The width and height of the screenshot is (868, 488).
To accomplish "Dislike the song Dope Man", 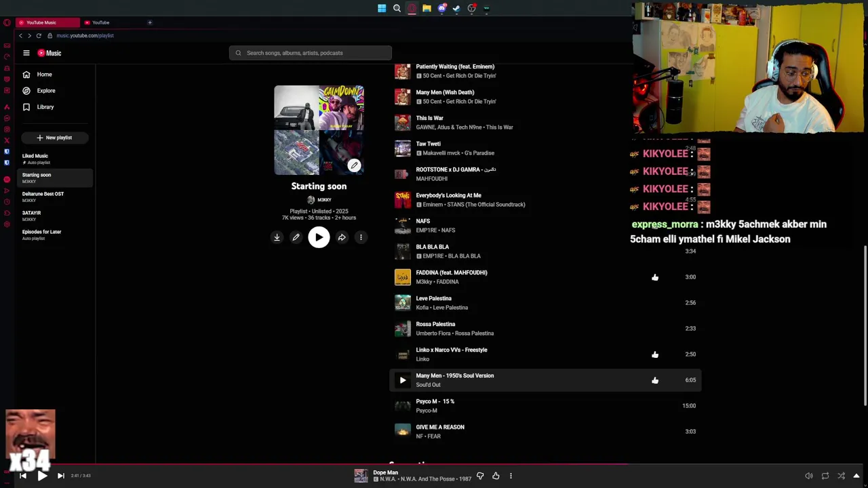I will tap(480, 476).
